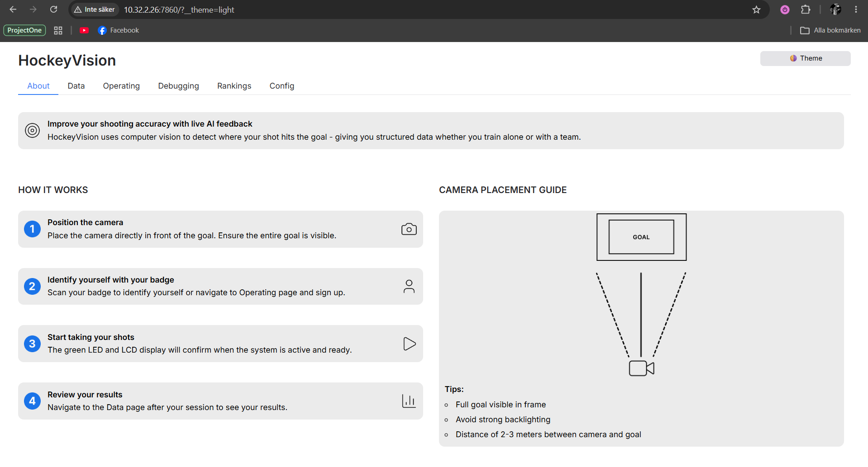The width and height of the screenshot is (868, 467).
Task: Click the play triangle icon in step three
Action: click(409, 344)
